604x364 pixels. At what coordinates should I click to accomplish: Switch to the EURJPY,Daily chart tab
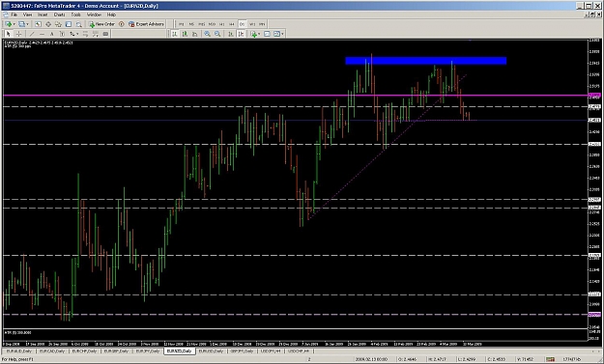(148, 351)
